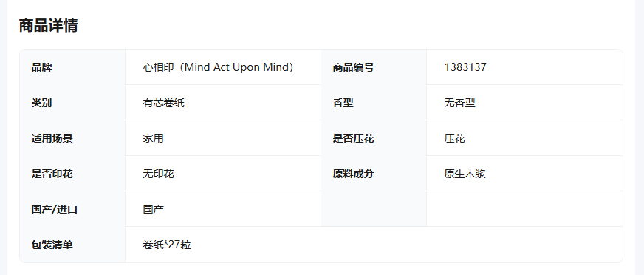Viewport: 644px width, 275px height.
Task: Select the 适用场景 label
Action: coord(52,138)
